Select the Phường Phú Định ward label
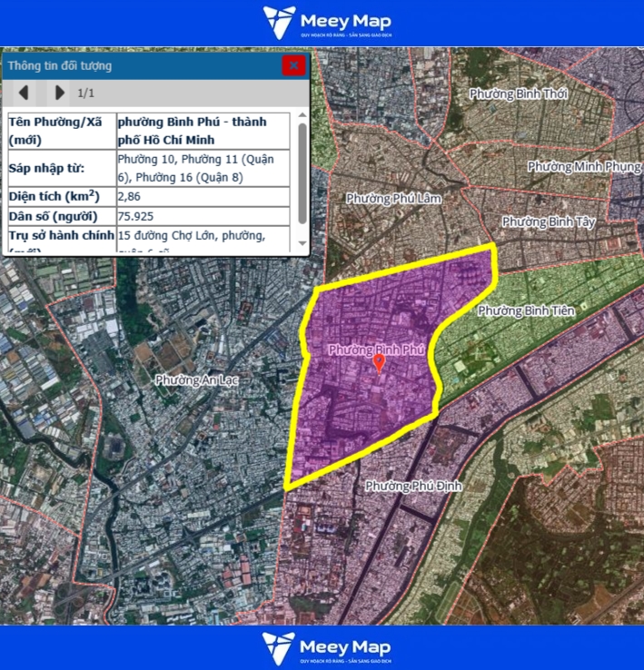The width and height of the screenshot is (644, 670). pyautogui.click(x=413, y=486)
